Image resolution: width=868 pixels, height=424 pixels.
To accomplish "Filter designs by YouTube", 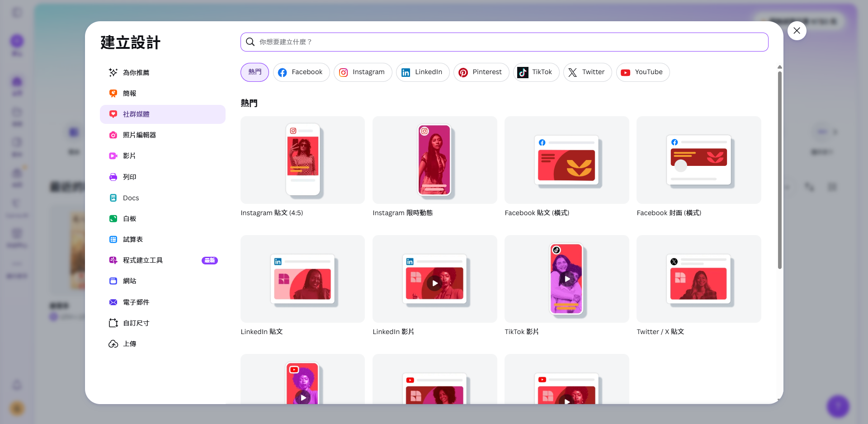I will point(643,72).
